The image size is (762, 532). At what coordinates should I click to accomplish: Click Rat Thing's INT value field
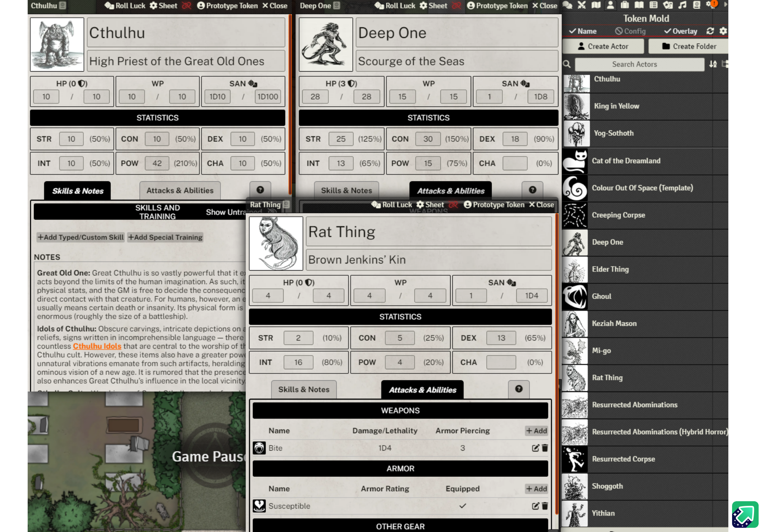(x=298, y=362)
